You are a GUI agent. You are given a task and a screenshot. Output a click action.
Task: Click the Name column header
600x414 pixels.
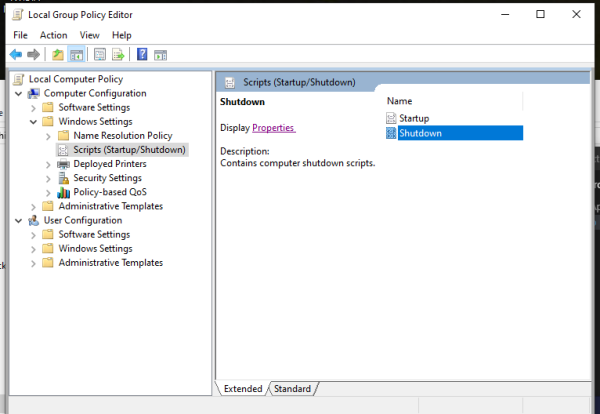400,101
